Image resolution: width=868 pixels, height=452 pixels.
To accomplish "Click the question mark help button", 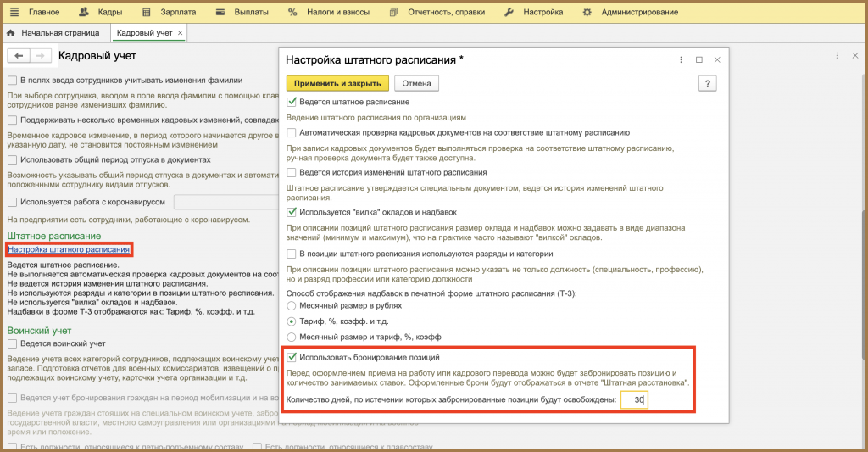I will pos(708,84).
